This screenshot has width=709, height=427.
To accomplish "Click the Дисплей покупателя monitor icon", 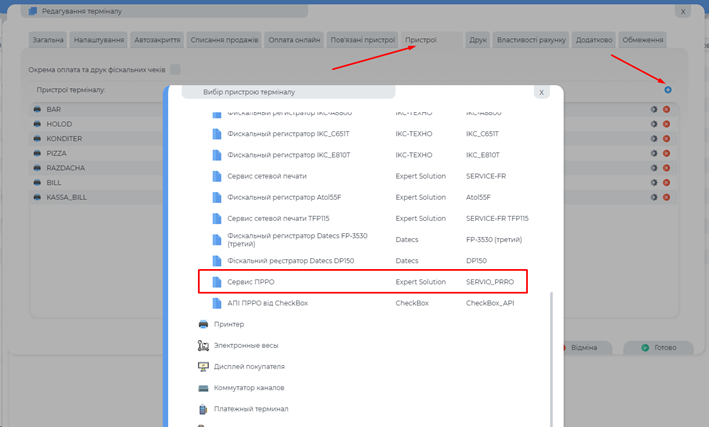I will [x=204, y=366].
